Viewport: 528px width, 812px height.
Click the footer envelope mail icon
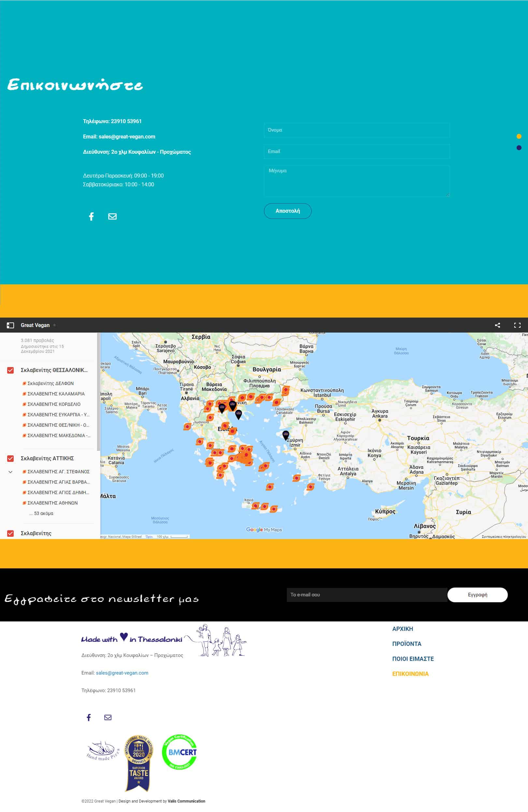coord(108,718)
